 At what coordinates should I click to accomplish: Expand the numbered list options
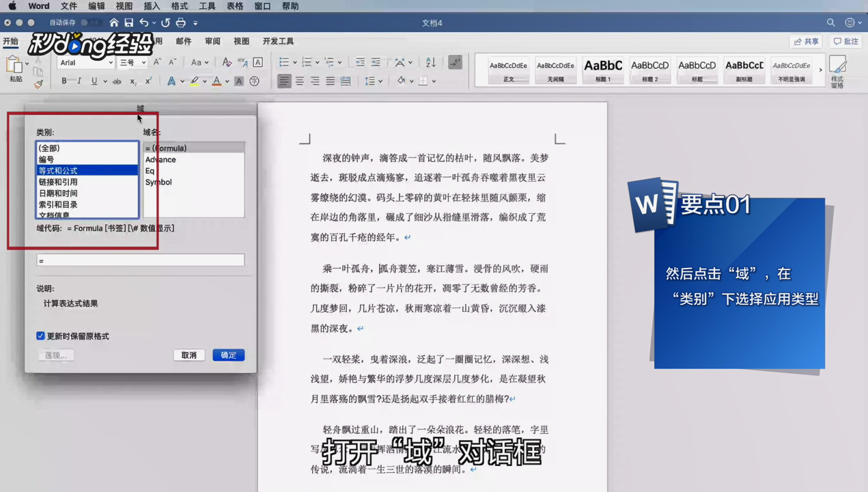pyautogui.click(x=318, y=63)
